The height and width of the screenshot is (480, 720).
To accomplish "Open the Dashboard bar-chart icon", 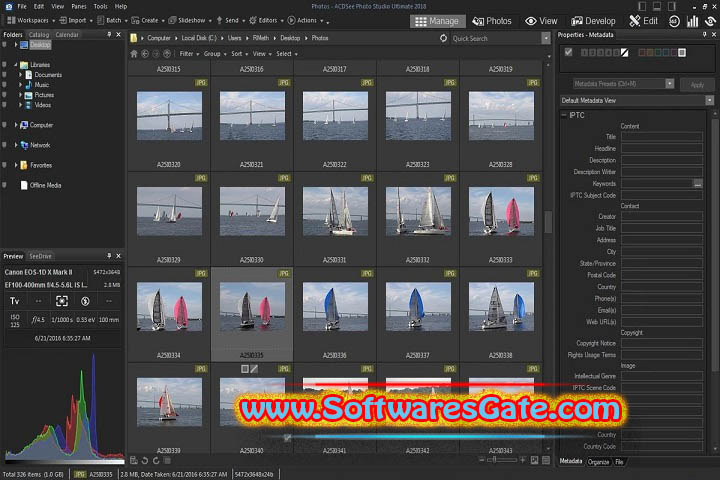I will (692, 21).
